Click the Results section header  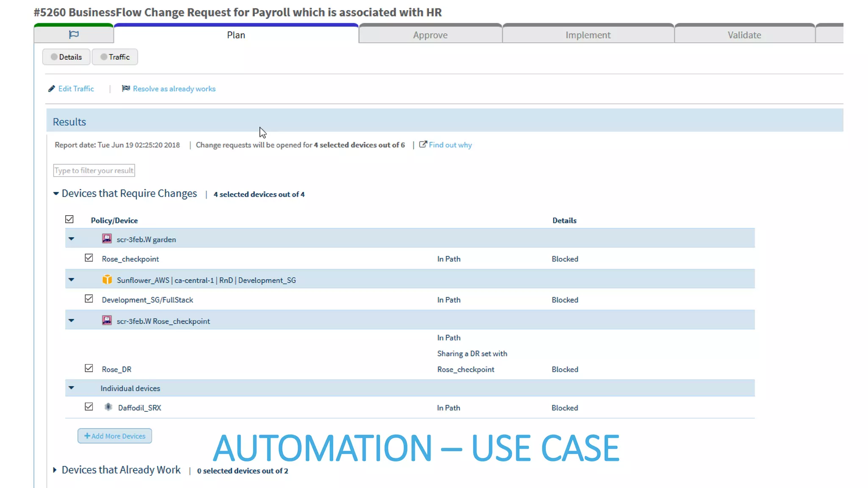445,121
